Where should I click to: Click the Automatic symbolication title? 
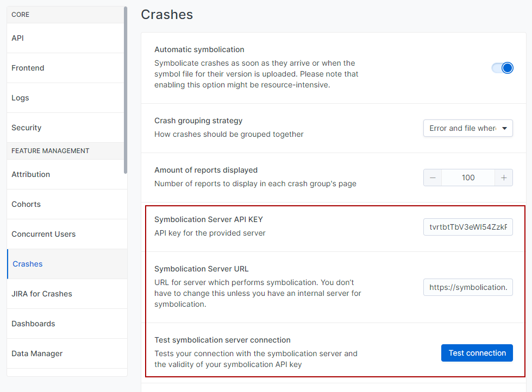(x=199, y=49)
